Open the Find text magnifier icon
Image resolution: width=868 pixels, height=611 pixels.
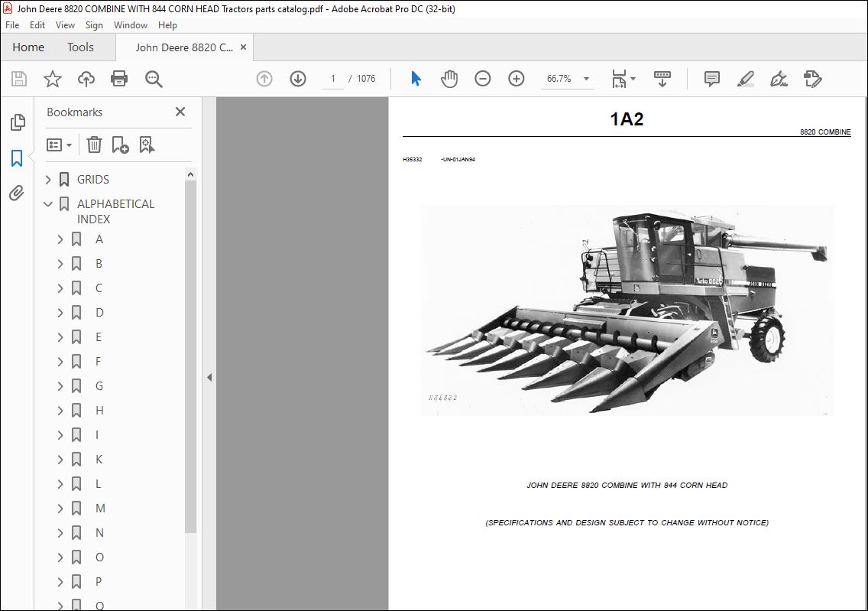coord(154,79)
